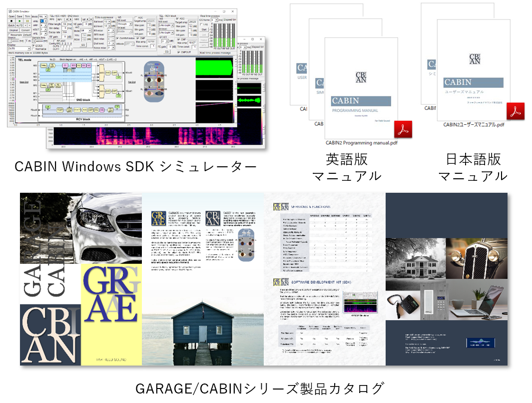This screenshot has width=532, height=403.
Task: Click CABIN Simulator title bar app icon
Action: point(10,11)
